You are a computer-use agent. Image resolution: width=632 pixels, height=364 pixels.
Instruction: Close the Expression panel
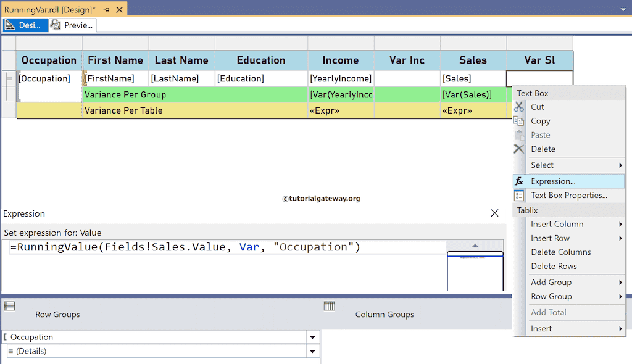[x=494, y=213]
